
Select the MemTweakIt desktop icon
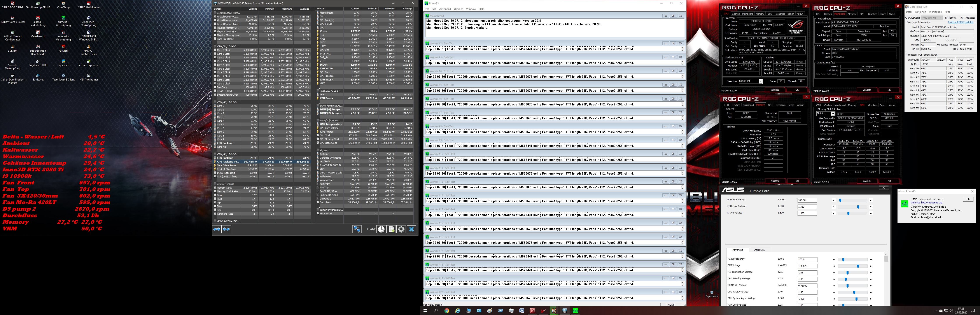(x=38, y=34)
